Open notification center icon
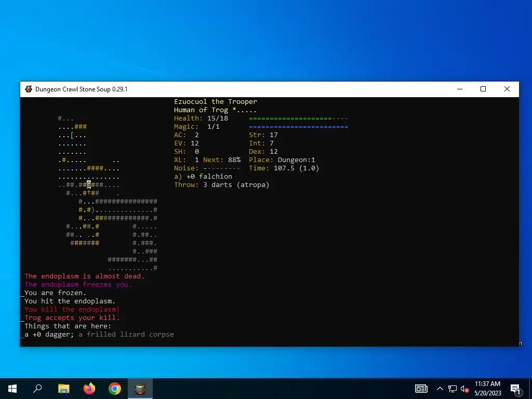 (515, 389)
